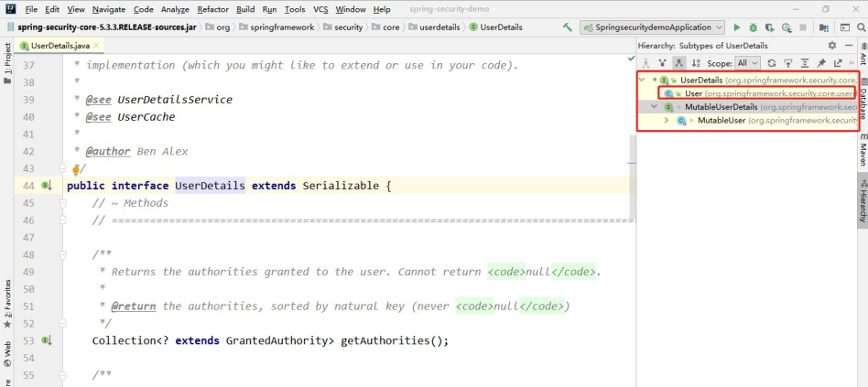868x387 pixels.
Task: Open Hierarchy panel settings gear
Action: [x=831, y=45]
